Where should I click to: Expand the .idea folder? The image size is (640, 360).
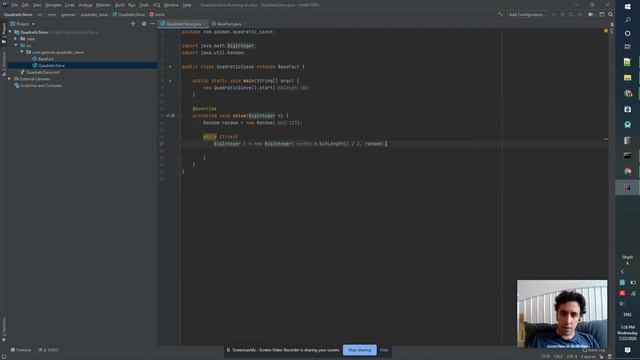click(16, 39)
